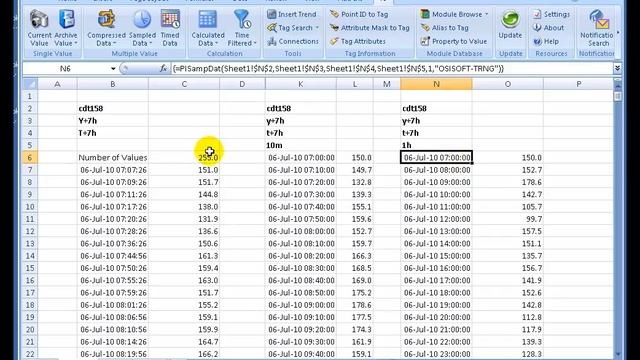Viewport: 640px width, 360px height.
Task: Expand the Sampled Data dropdown arrow
Action: 151,43
